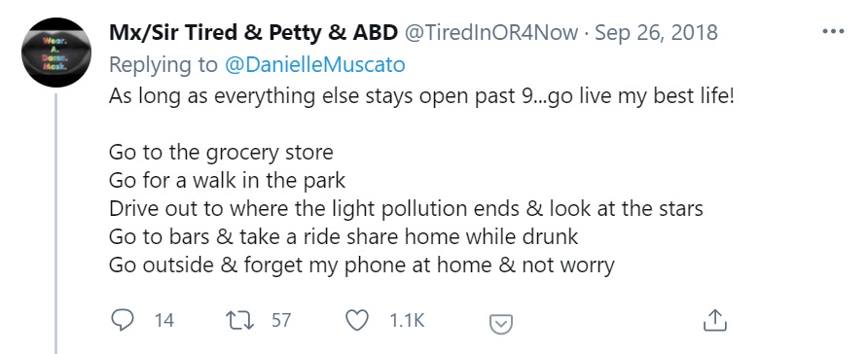Save the tweet with the Pocket icon

coord(501,324)
